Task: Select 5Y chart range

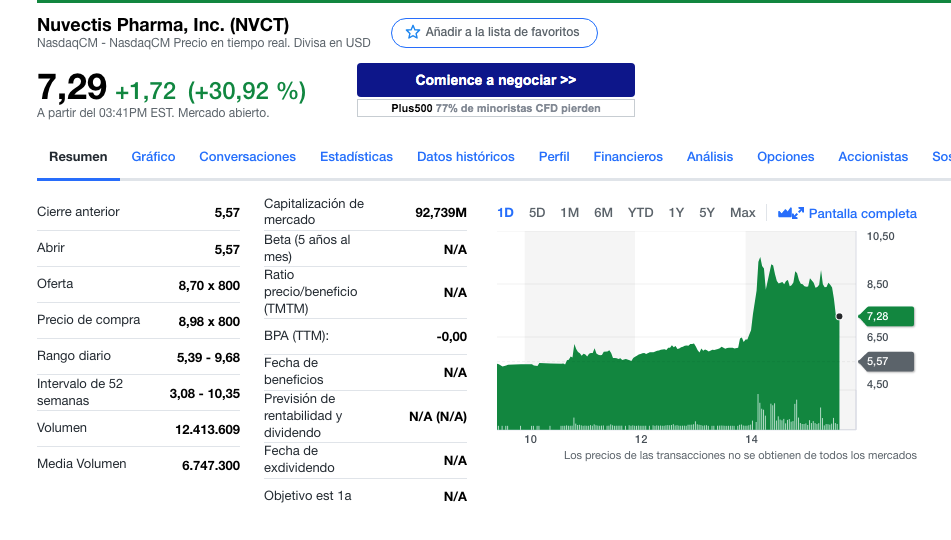Action: tap(707, 213)
